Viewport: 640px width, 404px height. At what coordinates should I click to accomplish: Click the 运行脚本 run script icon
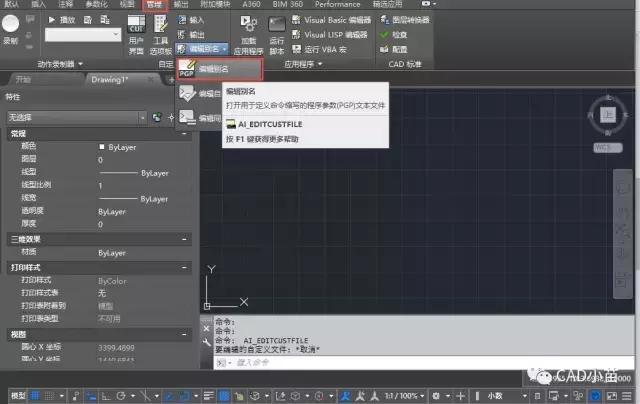[x=276, y=24]
